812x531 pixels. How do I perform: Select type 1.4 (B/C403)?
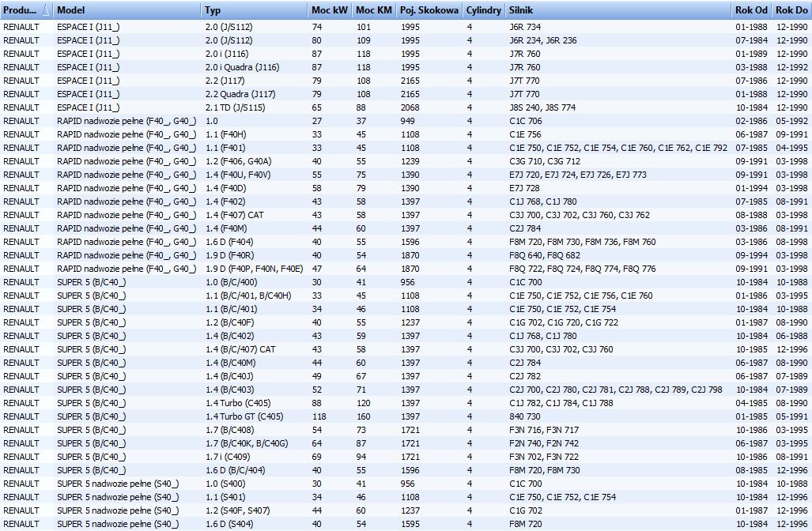click(x=229, y=390)
